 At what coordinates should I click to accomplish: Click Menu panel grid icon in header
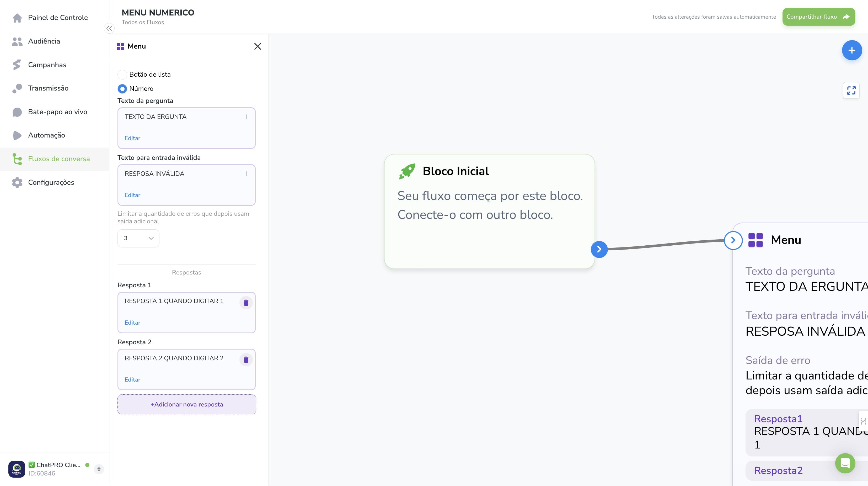click(120, 46)
